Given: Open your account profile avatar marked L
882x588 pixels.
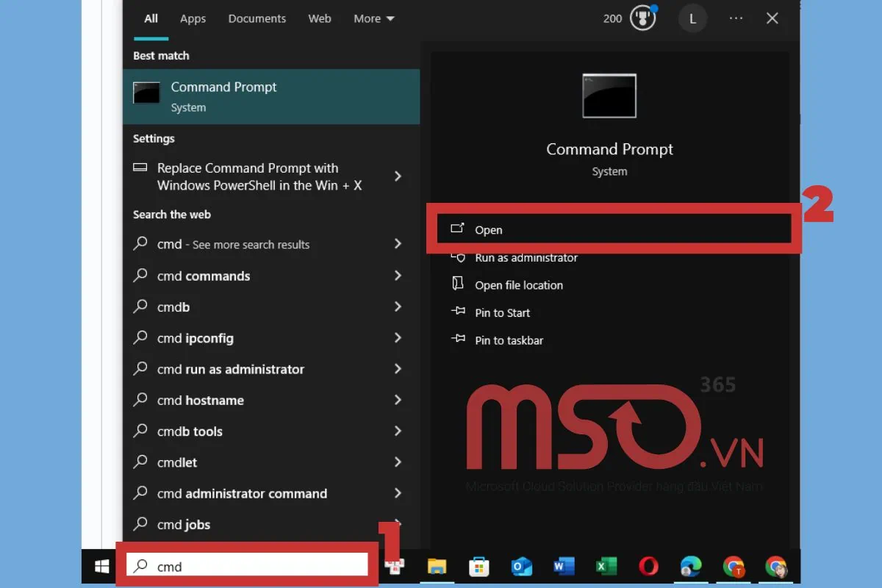Looking at the screenshot, I should click(x=692, y=18).
